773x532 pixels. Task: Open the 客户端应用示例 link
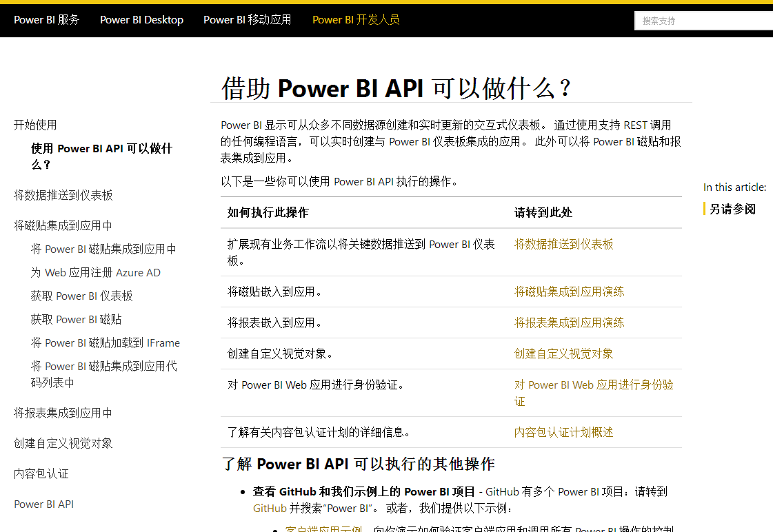pos(323,529)
